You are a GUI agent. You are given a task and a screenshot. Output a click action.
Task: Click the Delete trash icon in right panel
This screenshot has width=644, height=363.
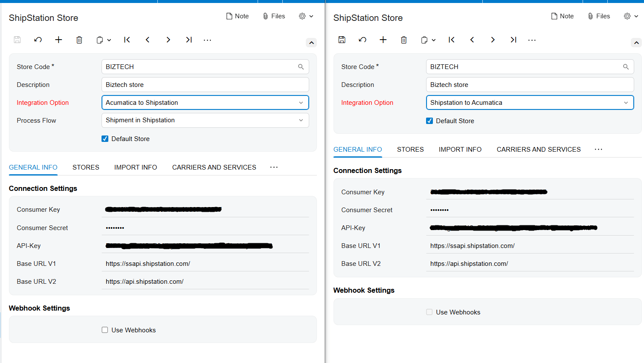tap(404, 40)
